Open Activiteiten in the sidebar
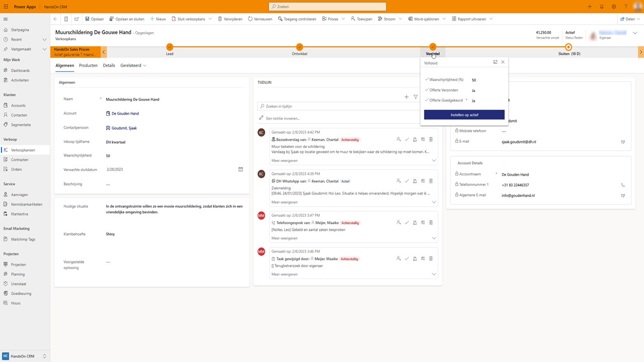 pos(20,80)
